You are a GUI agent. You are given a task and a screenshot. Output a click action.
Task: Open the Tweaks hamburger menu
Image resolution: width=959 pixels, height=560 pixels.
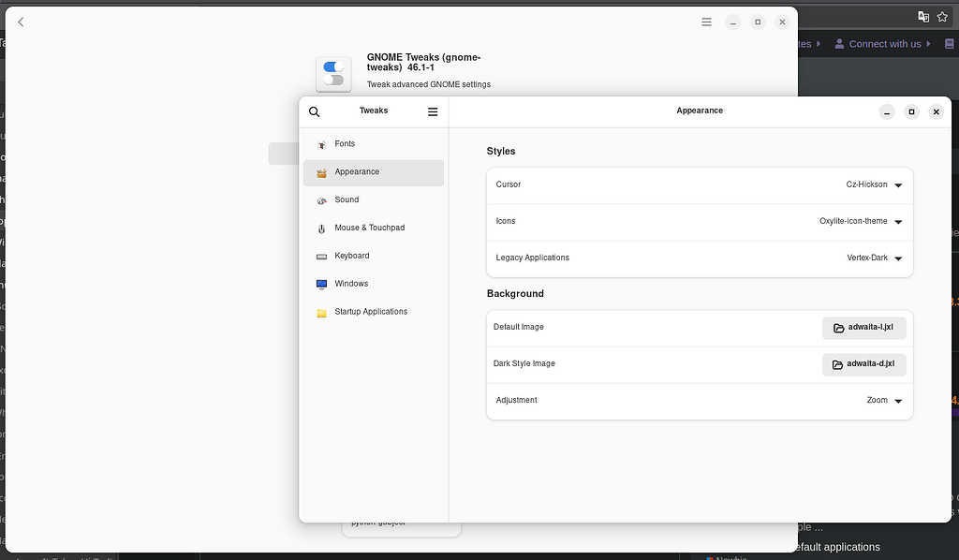coord(432,111)
